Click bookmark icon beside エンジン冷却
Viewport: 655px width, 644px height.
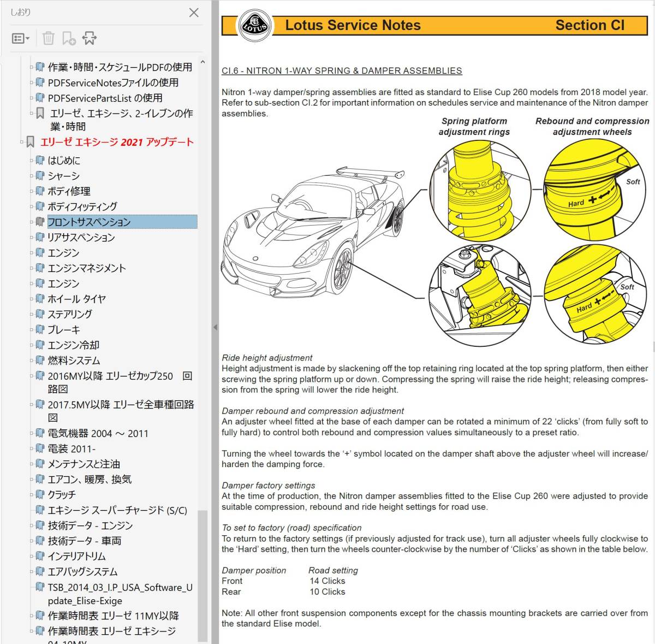(x=40, y=345)
